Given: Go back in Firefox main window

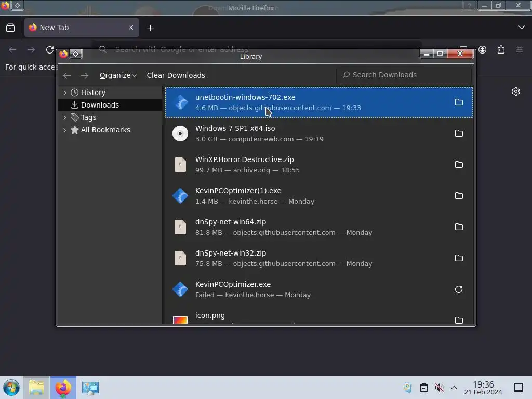Looking at the screenshot, I should 12,50.
